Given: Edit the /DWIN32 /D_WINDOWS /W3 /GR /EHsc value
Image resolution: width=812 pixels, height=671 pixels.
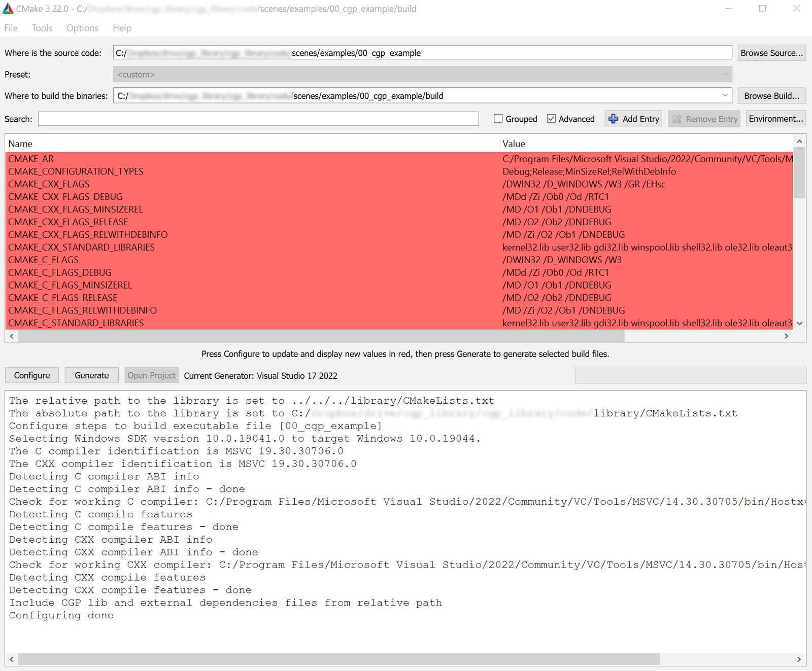Looking at the screenshot, I should coord(584,184).
